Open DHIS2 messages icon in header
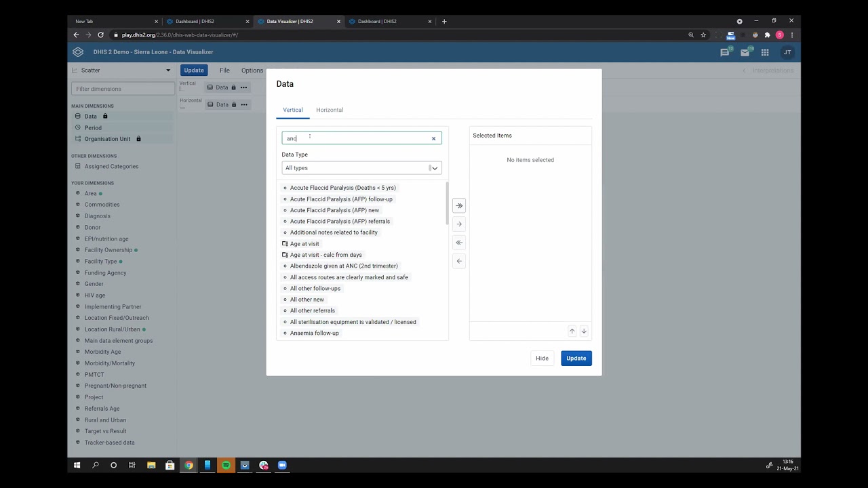Image resolution: width=868 pixels, height=488 pixels. coord(725,52)
